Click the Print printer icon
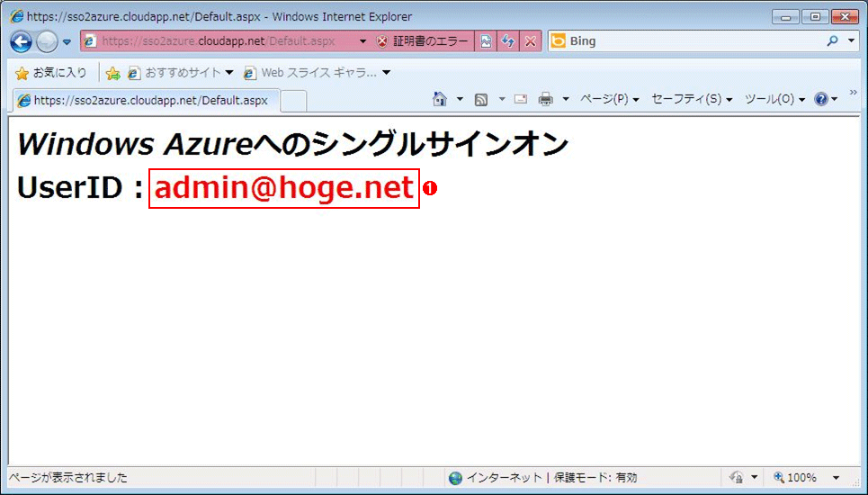This screenshot has width=868, height=495. 545,99
